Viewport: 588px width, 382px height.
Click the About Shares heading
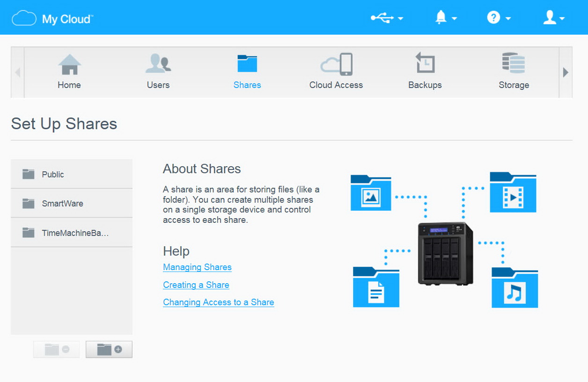click(202, 169)
